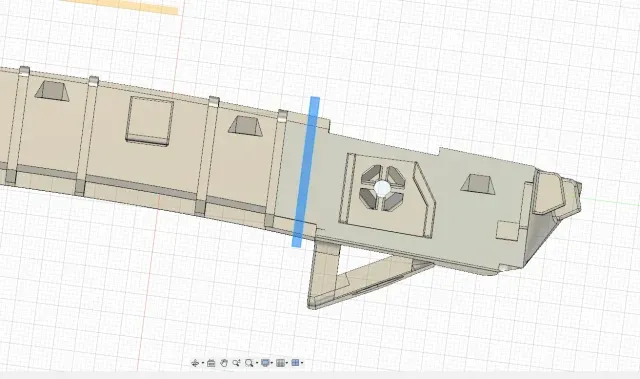The width and height of the screenshot is (640, 379).
Task: Open the Orbit tool dropdown arrow
Action: [x=203, y=363]
